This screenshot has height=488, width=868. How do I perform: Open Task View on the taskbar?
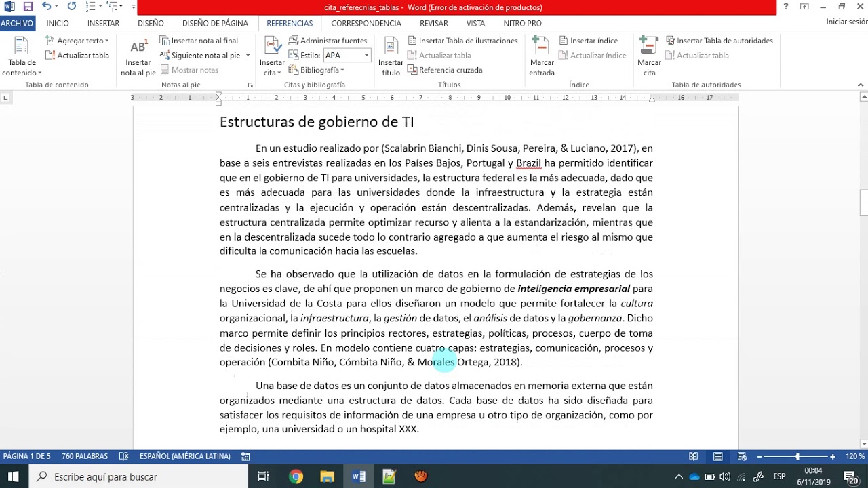click(264, 476)
